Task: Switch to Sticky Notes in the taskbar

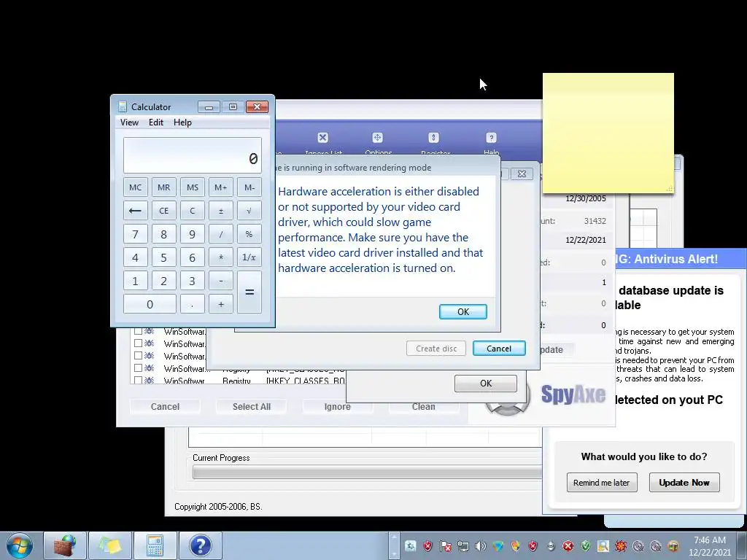Action: (x=109, y=545)
